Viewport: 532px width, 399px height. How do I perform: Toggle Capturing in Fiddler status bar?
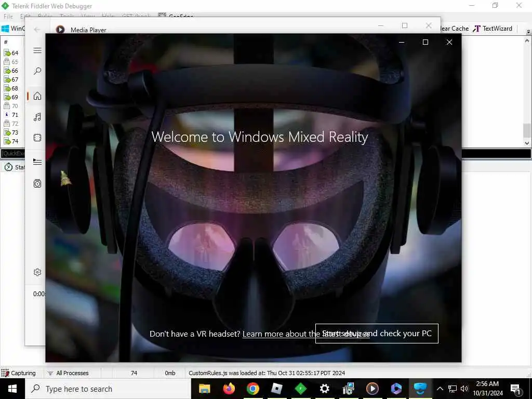(19, 373)
